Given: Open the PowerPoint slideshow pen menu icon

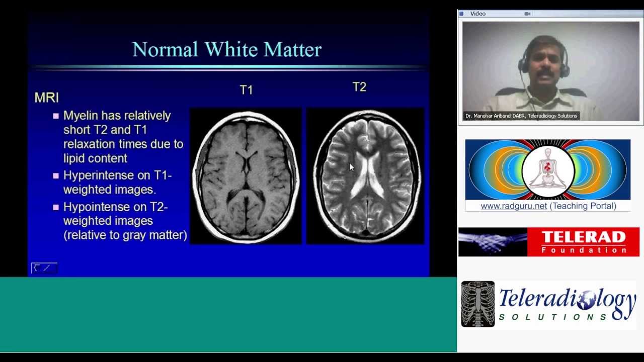Looking at the screenshot, I should (x=47, y=268).
